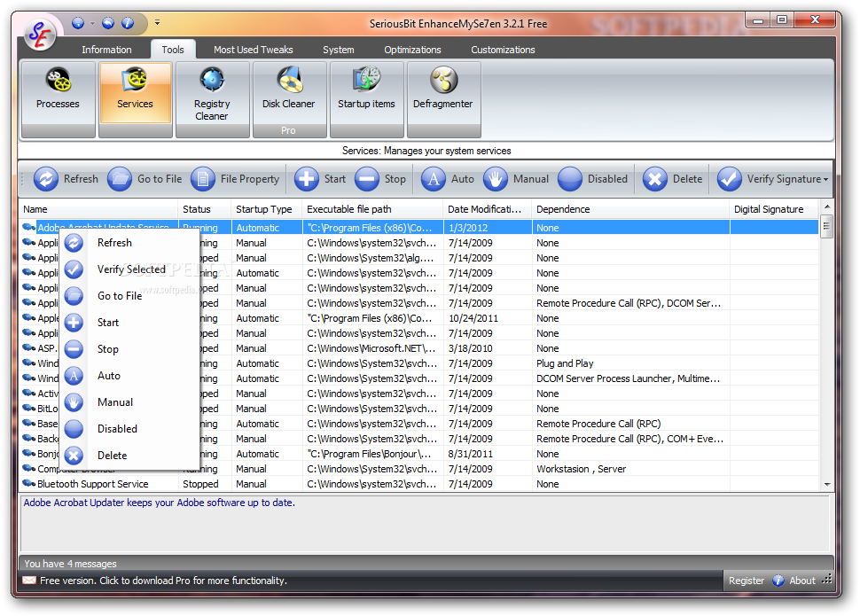Sort by the Status column header
The height and width of the screenshot is (616, 860).
click(x=204, y=209)
